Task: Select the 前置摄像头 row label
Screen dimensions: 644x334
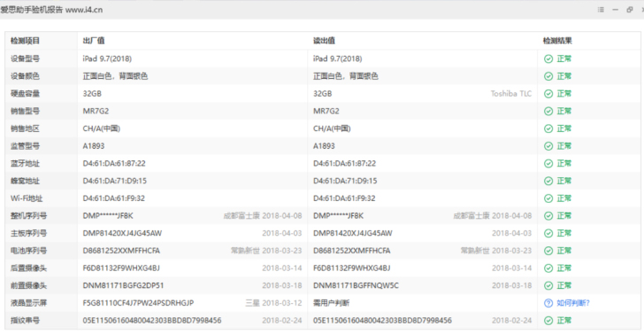Action: click(x=28, y=285)
